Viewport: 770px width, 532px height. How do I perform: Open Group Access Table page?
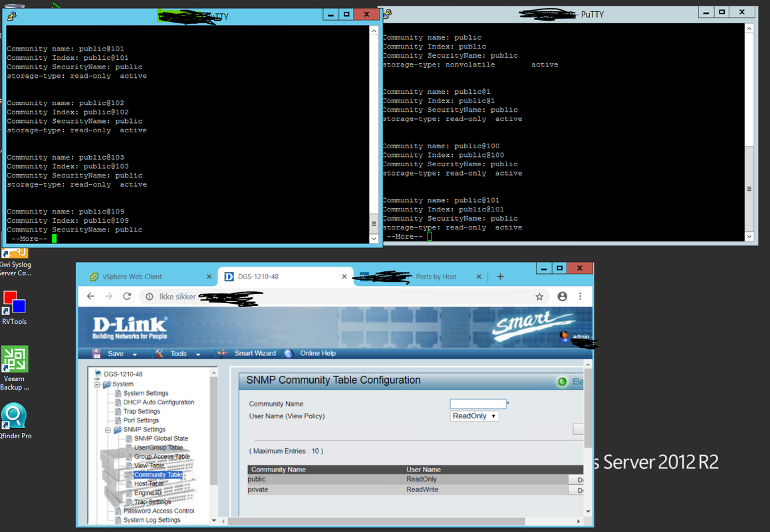coord(162,456)
